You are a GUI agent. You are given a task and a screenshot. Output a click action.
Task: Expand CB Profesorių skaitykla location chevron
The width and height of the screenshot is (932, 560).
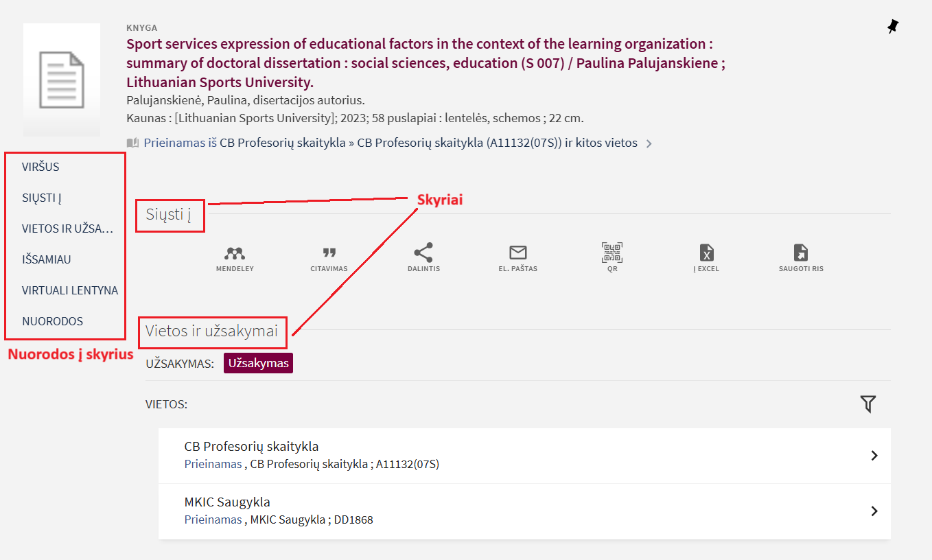click(x=874, y=456)
